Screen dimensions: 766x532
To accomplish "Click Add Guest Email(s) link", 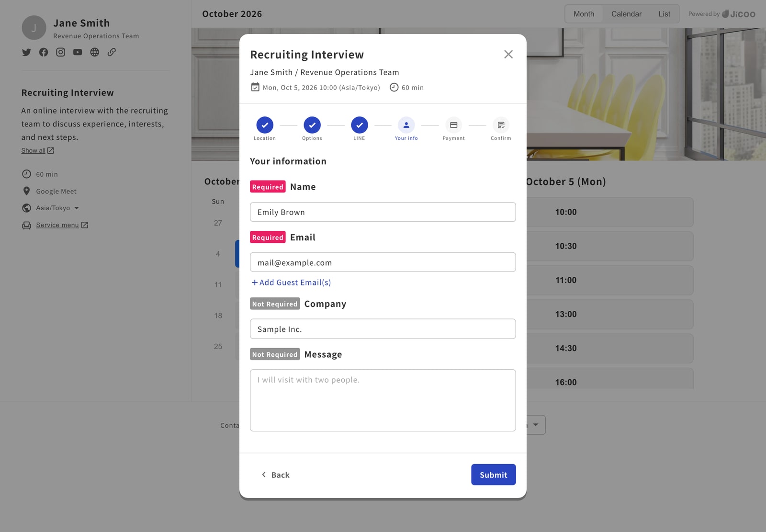I will pyautogui.click(x=291, y=283).
